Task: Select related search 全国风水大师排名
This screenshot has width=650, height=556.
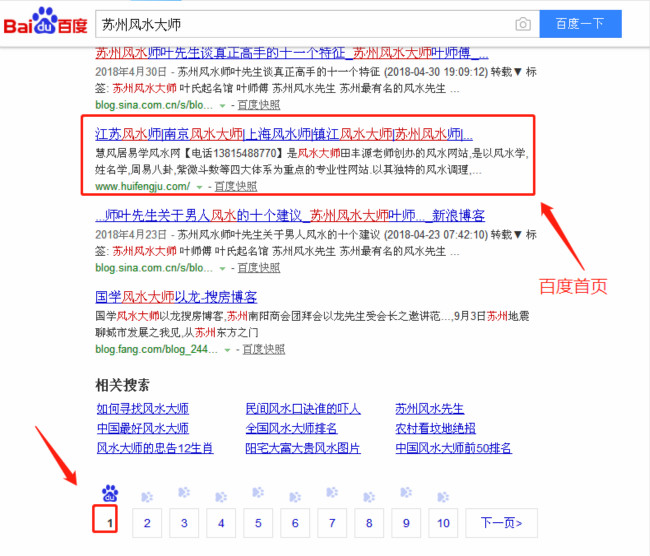Action: click(291, 429)
